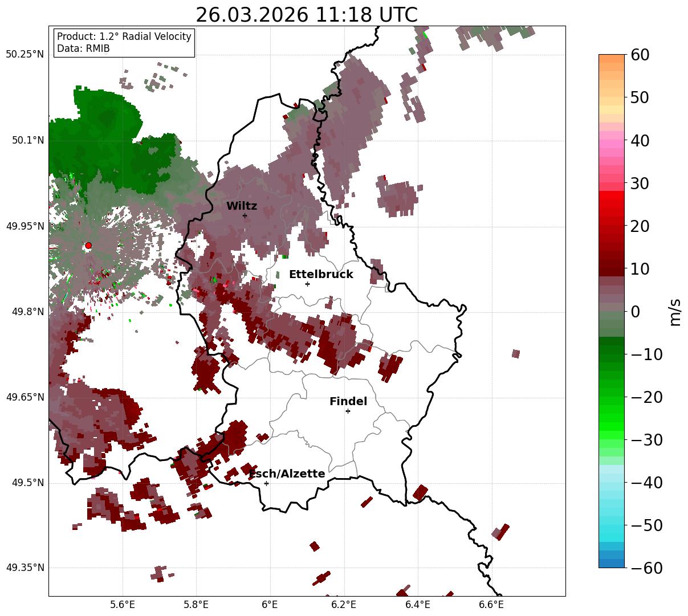Image resolution: width=688 pixels, height=616 pixels.
Task: Click the Findel city label
Action: pyautogui.click(x=348, y=402)
